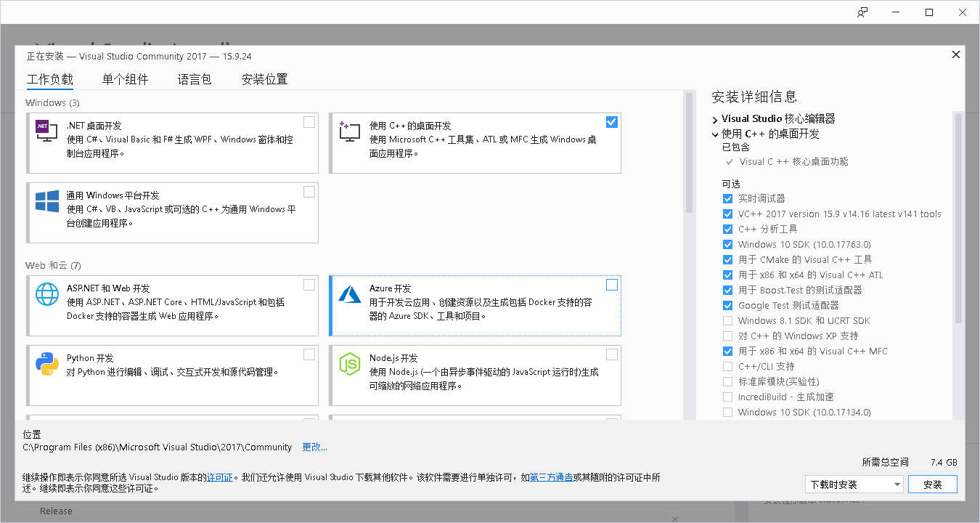Click the 7.4 GB required space value
Image resolution: width=980 pixels, height=523 pixels.
[x=944, y=462]
